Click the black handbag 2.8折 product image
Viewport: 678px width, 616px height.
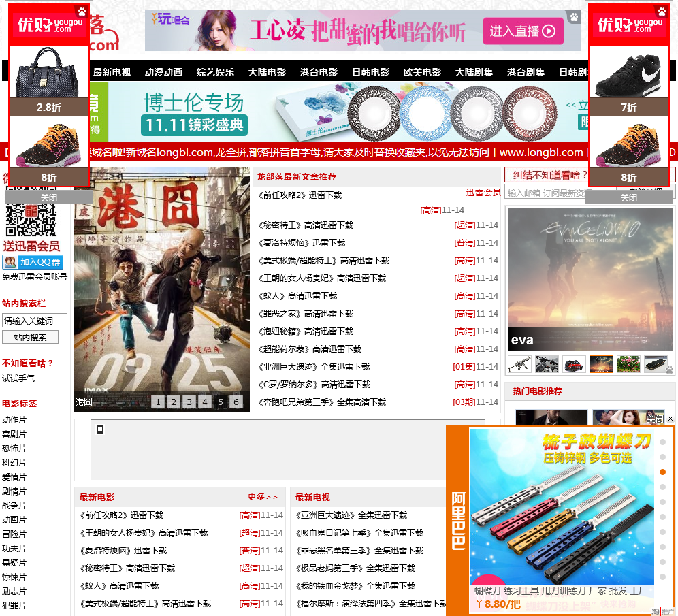coord(48,72)
